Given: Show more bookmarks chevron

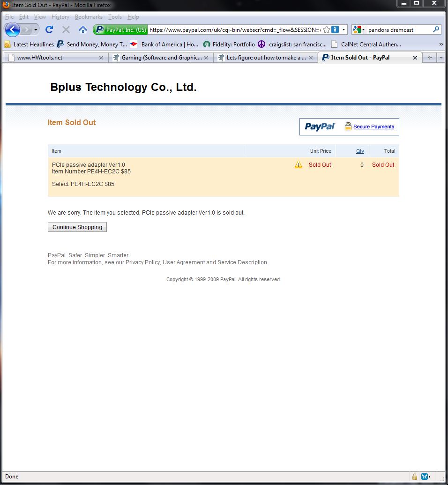Looking at the screenshot, I should point(441,44).
